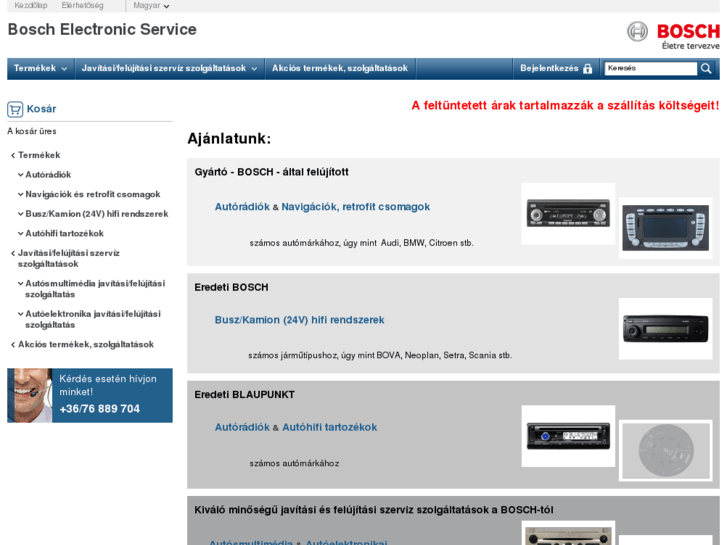This screenshot has height=545, width=727.
Task: Click the Bosch Electronic Service site title
Action: 102,29
